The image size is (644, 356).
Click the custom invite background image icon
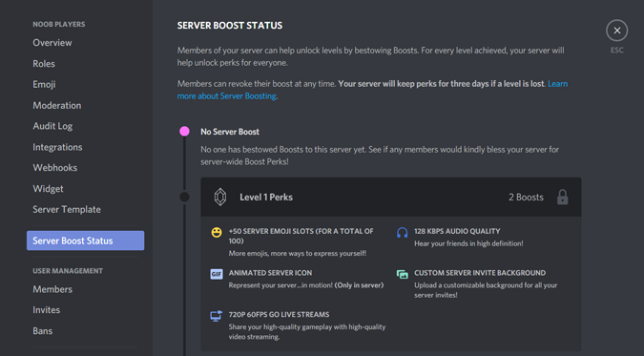402,274
